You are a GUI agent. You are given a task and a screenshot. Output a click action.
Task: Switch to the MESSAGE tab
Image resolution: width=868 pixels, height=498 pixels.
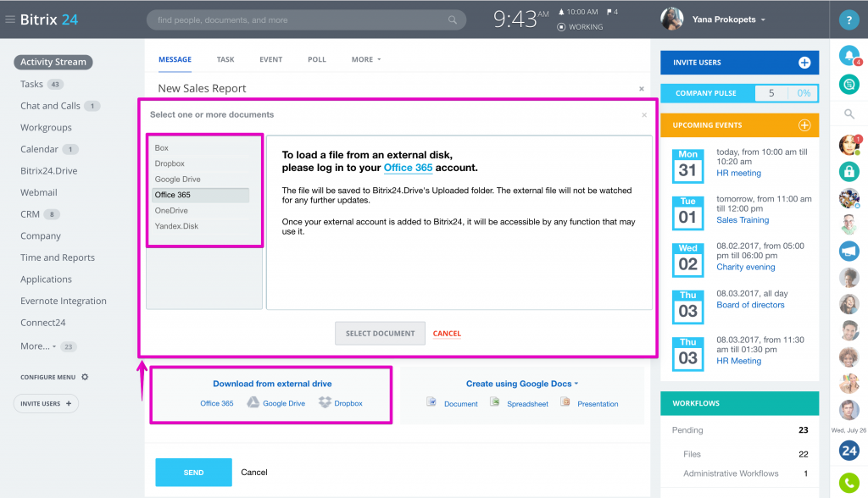click(x=175, y=59)
